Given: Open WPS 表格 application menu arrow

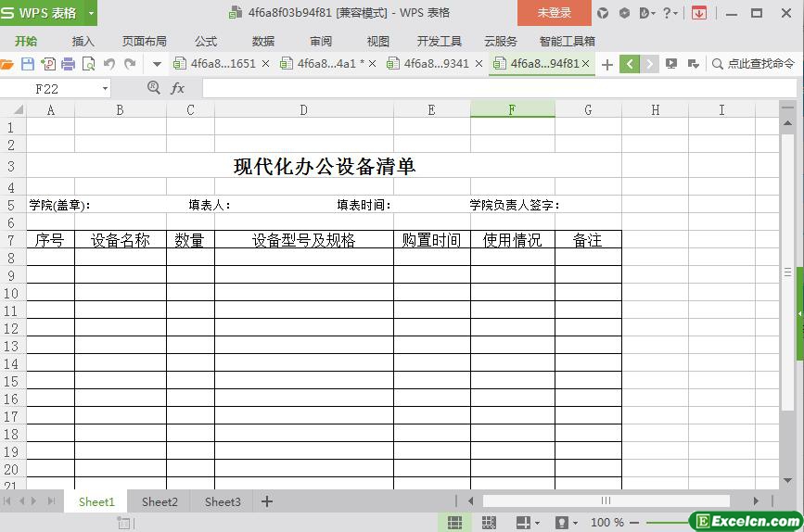Looking at the screenshot, I should 91,13.
